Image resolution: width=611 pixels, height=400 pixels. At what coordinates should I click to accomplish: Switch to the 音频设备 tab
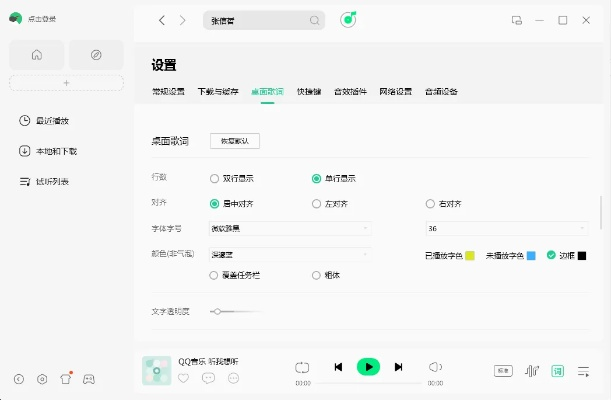pyautogui.click(x=441, y=92)
